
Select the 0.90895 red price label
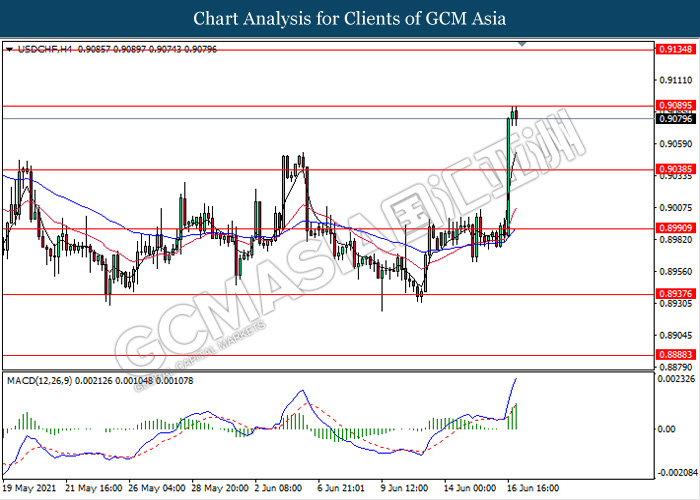[x=672, y=105]
